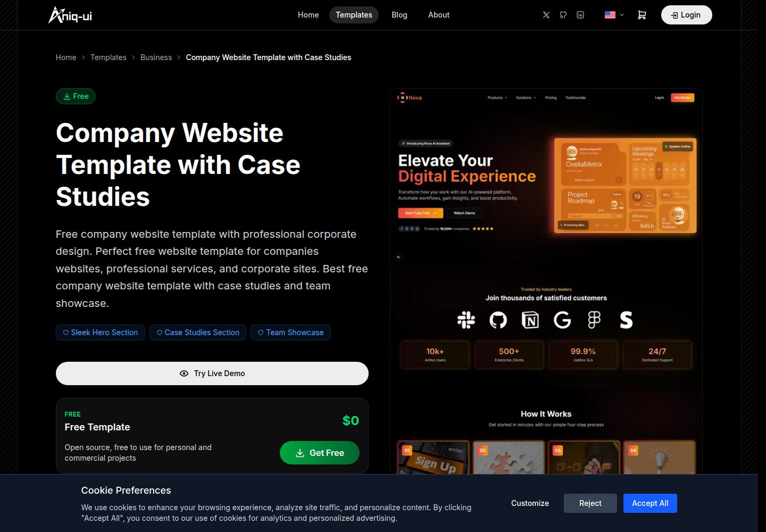Open the shopping cart icon
Image resolution: width=766 pixels, height=532 pixels.
tap(642, 15)
